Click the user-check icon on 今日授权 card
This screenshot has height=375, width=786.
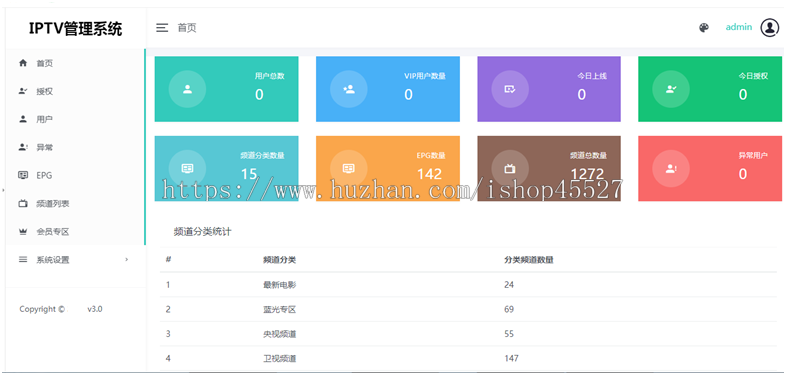click(x=671, y=89)
